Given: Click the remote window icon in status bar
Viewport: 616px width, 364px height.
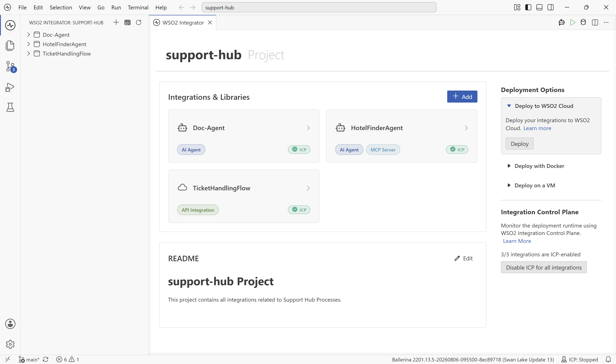Looking at the screenshot, I should click(x=8, y=359).
